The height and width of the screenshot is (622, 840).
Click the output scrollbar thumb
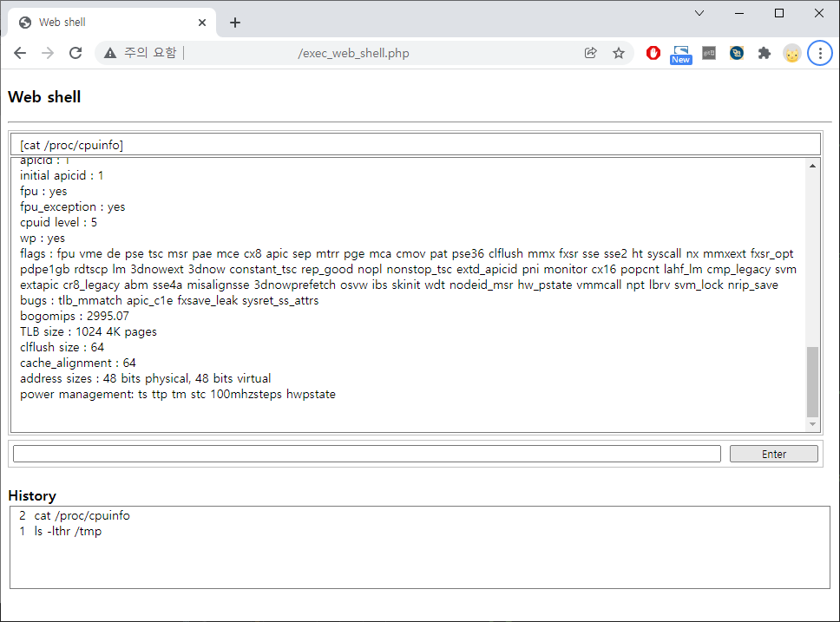pos(812,382)
